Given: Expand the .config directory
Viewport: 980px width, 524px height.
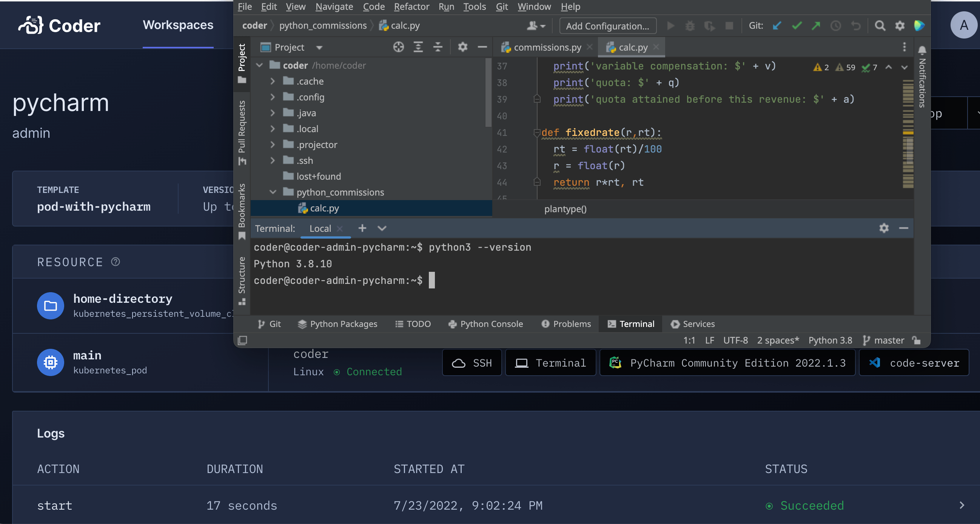Looking at the screenshot, I should pos(272,97).
